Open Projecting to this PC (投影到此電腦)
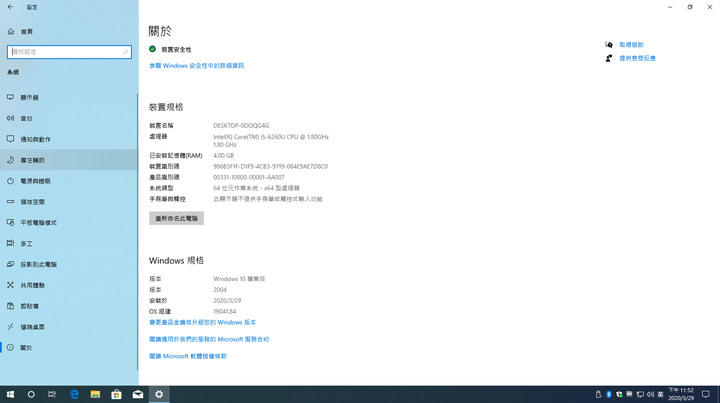 point(69,264)
